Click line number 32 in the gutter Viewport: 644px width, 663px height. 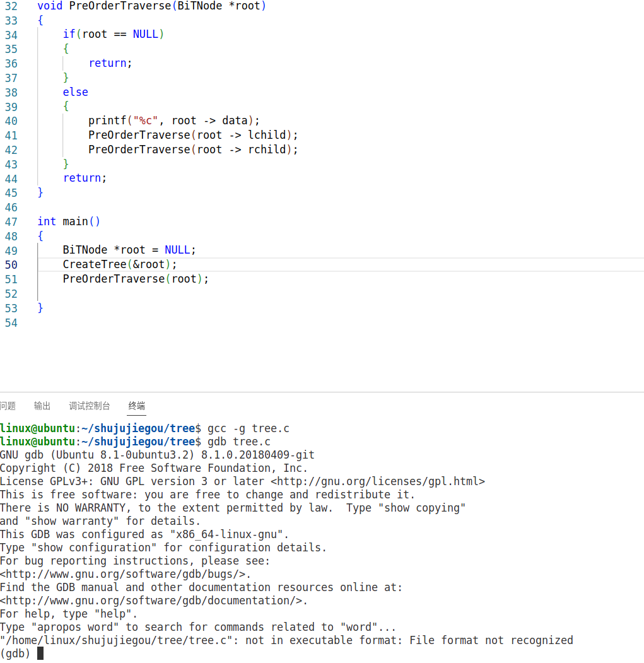11,6
